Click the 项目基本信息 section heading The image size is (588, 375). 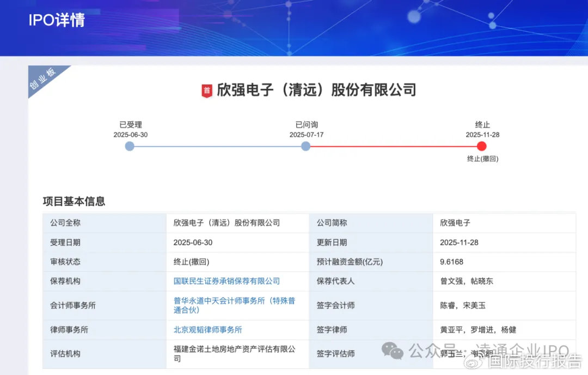74,201
